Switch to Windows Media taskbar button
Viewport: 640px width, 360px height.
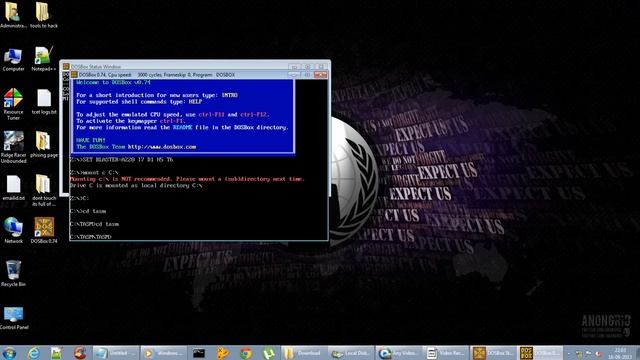pyautogui.click(x=164, y=353)
